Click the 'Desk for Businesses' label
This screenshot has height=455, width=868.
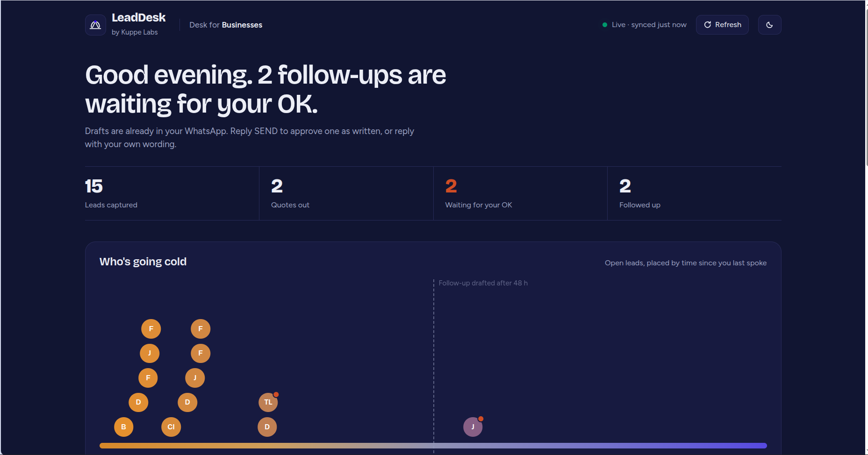(226, 25)
